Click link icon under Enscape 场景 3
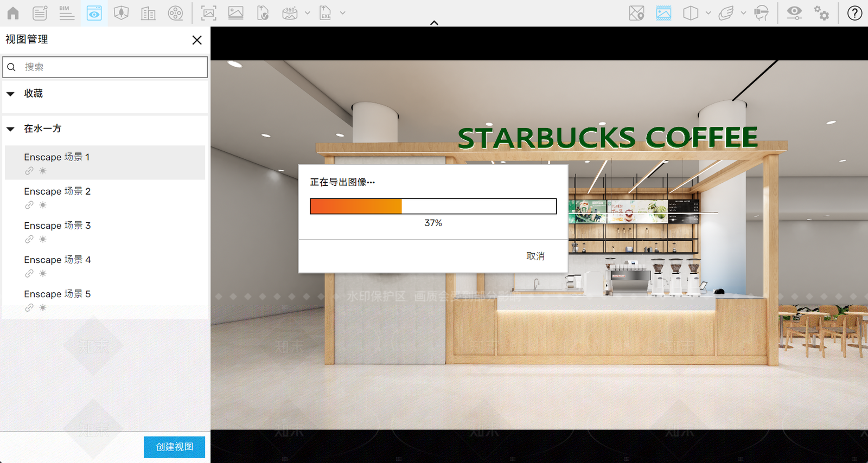The height and width of the screenshot is (463, 868). (x=29, y=239)
